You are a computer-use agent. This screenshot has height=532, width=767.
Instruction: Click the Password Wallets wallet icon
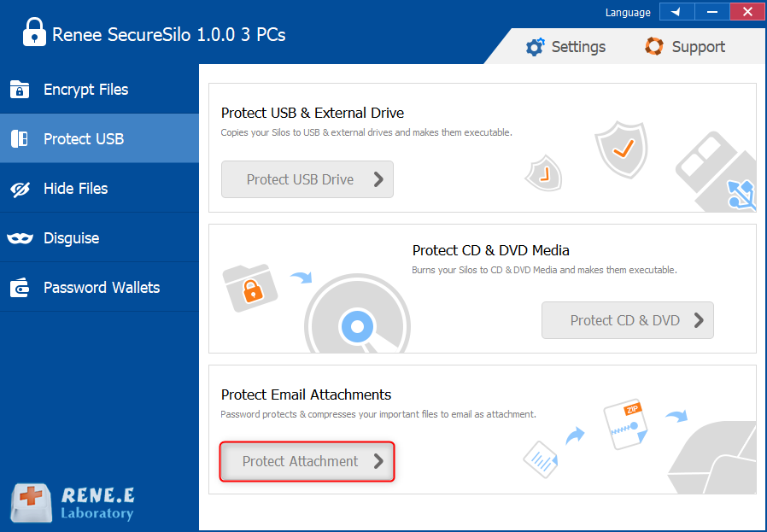tap(20, 288)
